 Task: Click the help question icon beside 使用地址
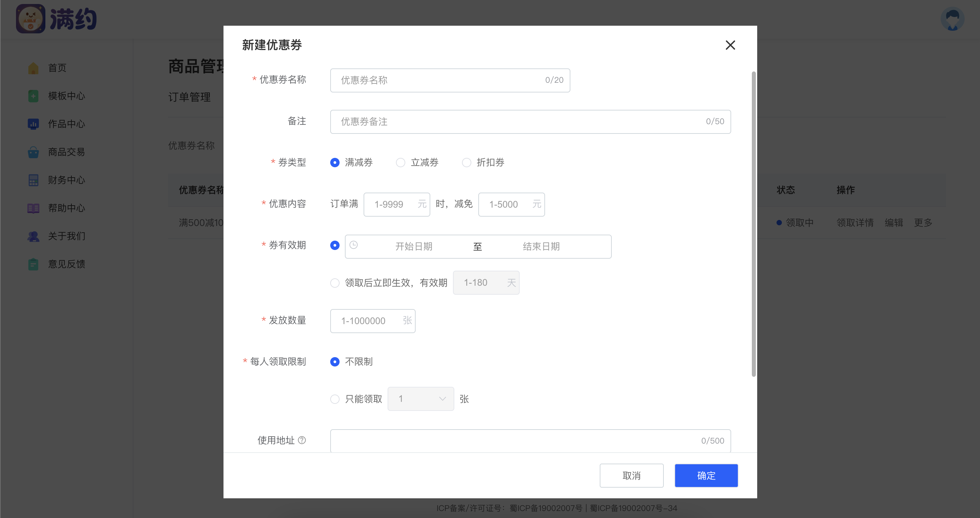pyautogui.click(x=302, y=440)
